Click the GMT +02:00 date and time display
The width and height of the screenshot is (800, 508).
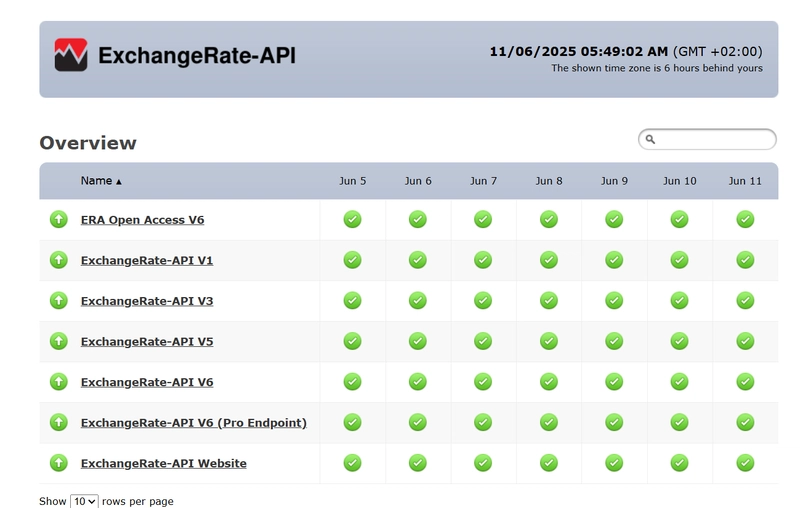[626, 52]
